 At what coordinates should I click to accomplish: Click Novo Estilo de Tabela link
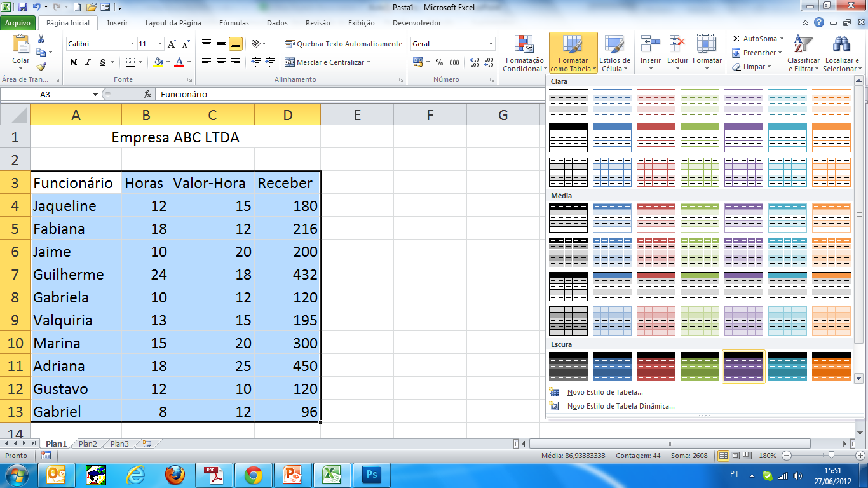(x=605, y=392)
